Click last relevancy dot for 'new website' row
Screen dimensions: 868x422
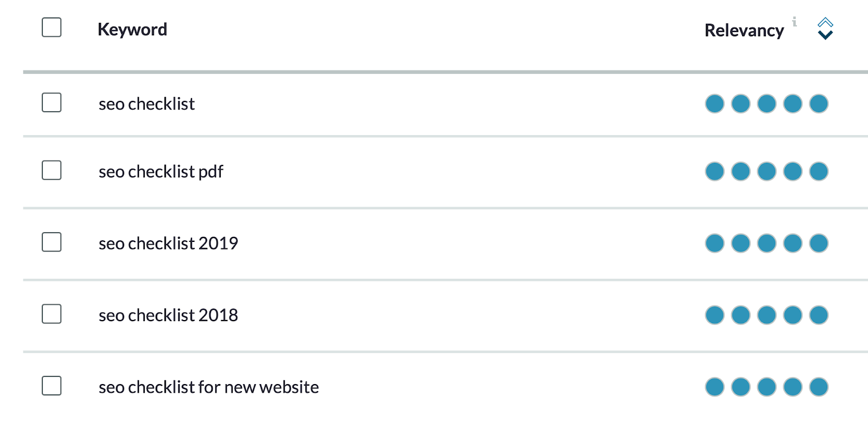pyautogui.click(x=819, y=387)
